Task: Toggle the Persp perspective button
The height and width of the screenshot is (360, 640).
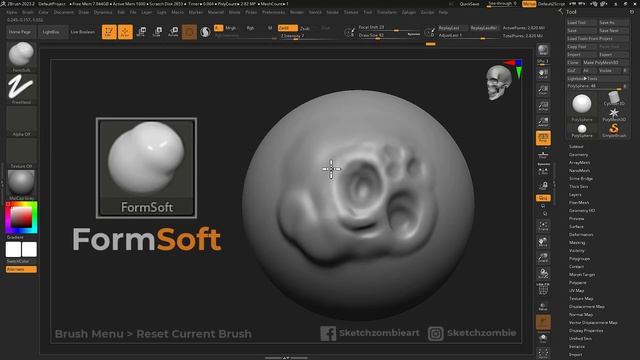Action: pyautogui.click(x=543, y=138)
